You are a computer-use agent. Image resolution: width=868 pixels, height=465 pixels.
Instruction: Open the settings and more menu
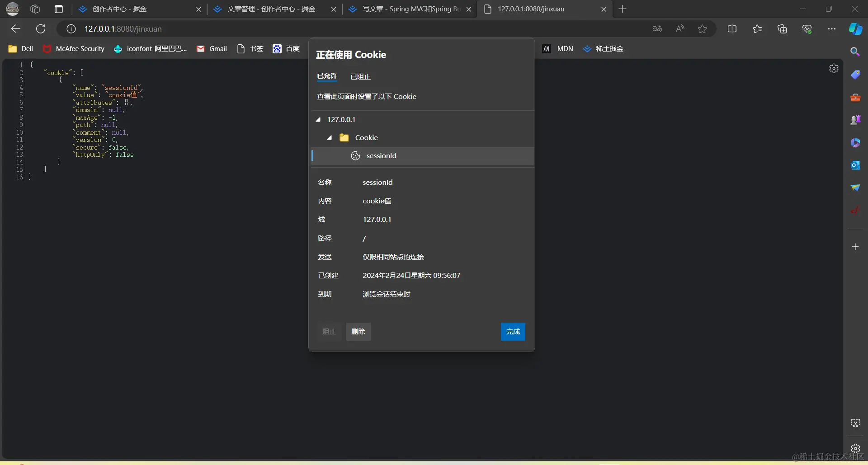click(832, 29)
